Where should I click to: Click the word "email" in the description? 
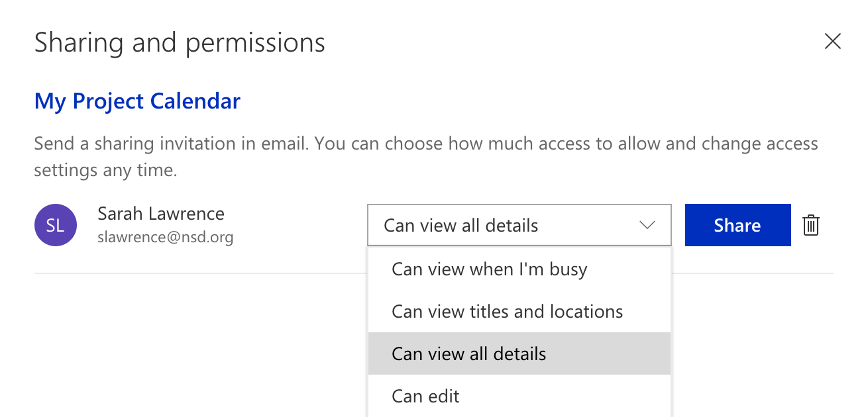[286, 144]
